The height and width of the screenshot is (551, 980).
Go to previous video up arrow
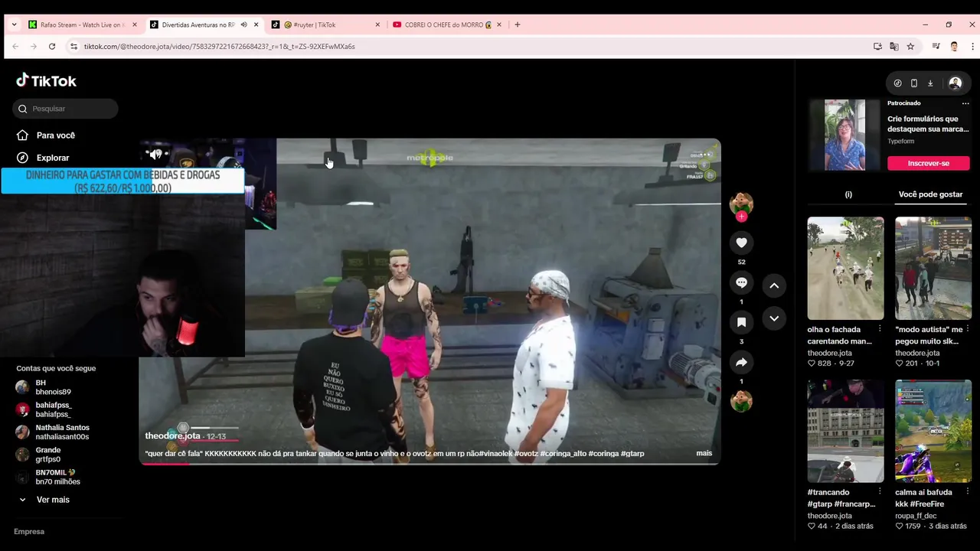coord(774,285)
